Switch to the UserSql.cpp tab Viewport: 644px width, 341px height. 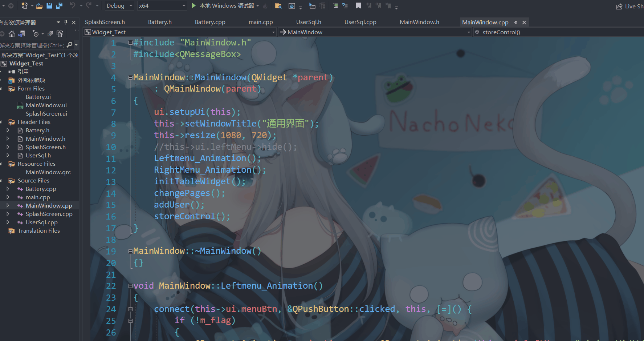pos(360,22)
